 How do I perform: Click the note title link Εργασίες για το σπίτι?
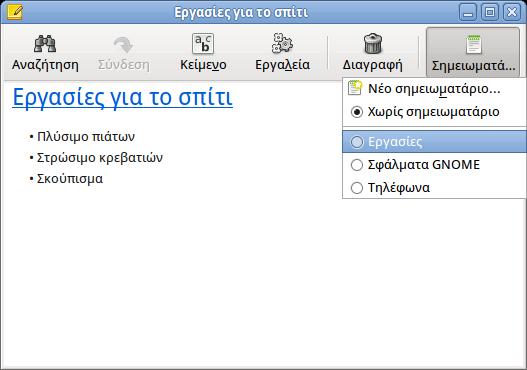pos(122,97)
